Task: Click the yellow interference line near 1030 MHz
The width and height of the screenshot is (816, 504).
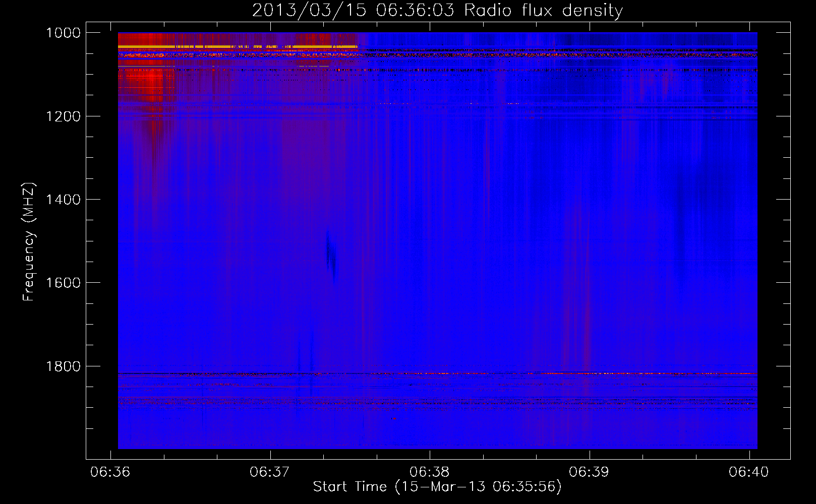Action: [238, 47]
